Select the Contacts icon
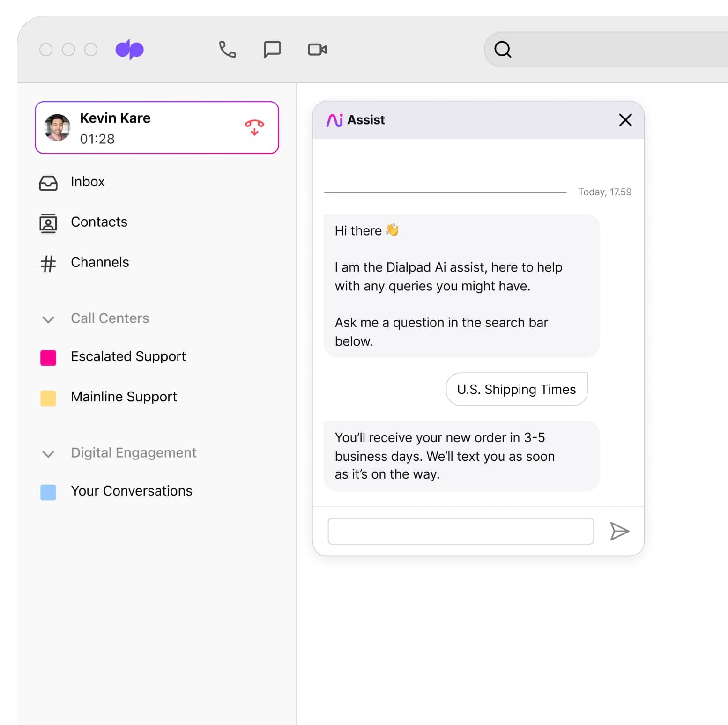The image size is (728, 725). [x=48, y=223]
